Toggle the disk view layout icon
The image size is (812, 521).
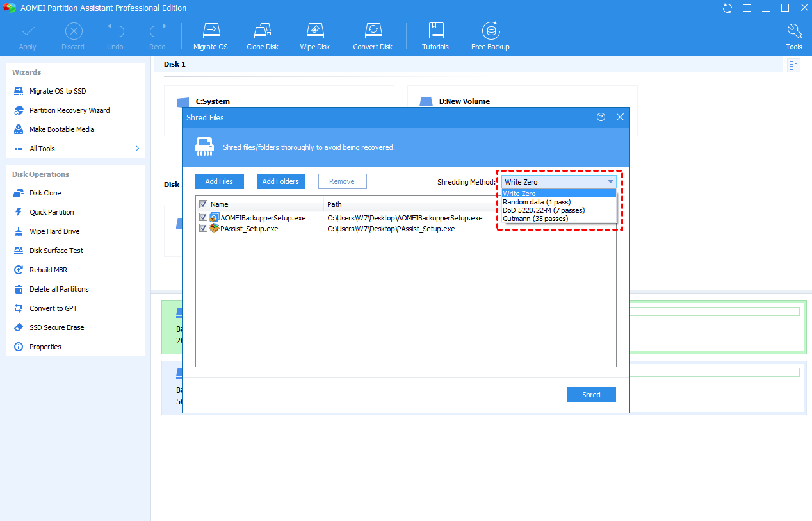794,65
